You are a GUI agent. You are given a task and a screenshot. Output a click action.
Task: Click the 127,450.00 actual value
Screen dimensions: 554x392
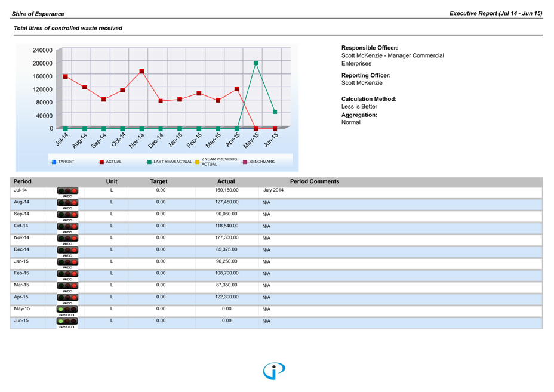click(x=226, y=202)
